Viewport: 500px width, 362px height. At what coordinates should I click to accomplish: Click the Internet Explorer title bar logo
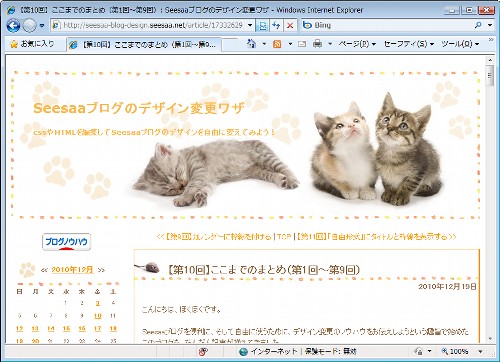point(11,10)
